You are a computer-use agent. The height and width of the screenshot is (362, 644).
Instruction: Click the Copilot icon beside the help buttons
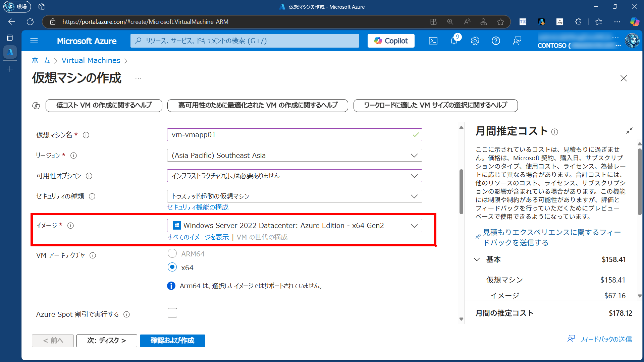36,106
